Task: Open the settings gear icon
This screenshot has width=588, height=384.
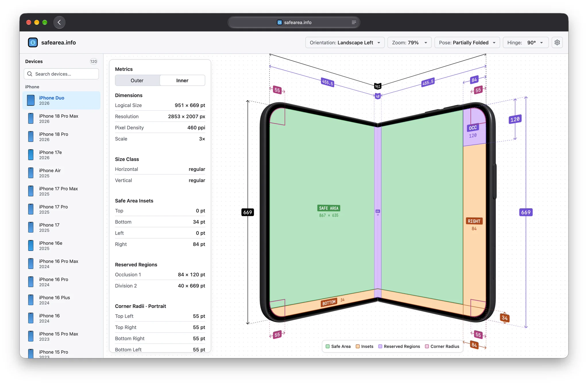Action: click(x=557, y=42)
